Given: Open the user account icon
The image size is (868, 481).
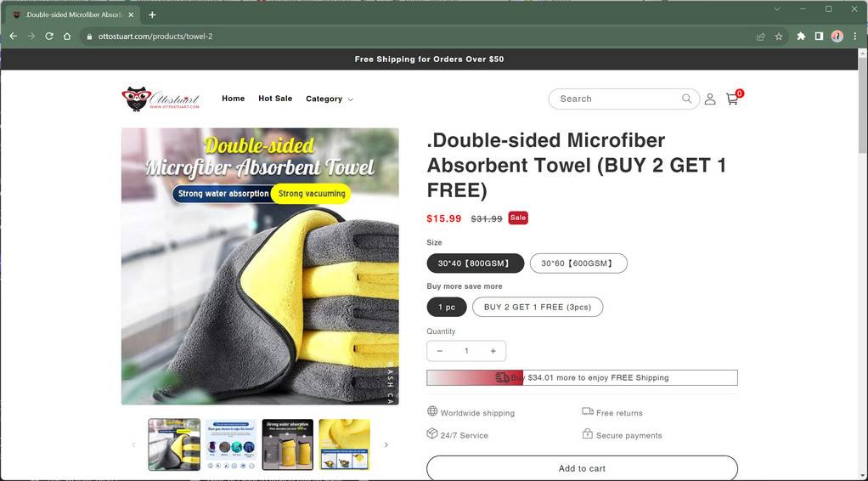Looking at the screenshot, I should click(710, 99).
